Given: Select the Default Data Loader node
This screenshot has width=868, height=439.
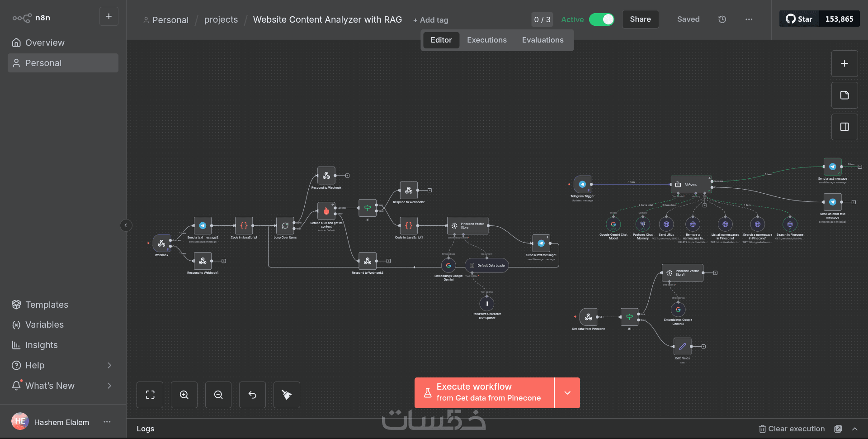Looking at the screenshot, I should 487,266.
